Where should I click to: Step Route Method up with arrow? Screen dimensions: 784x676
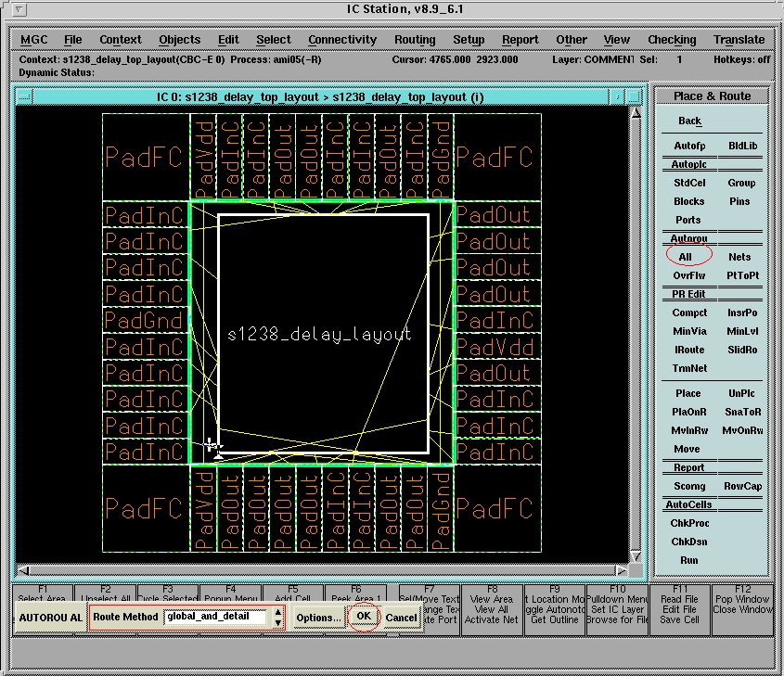point(278,612)
